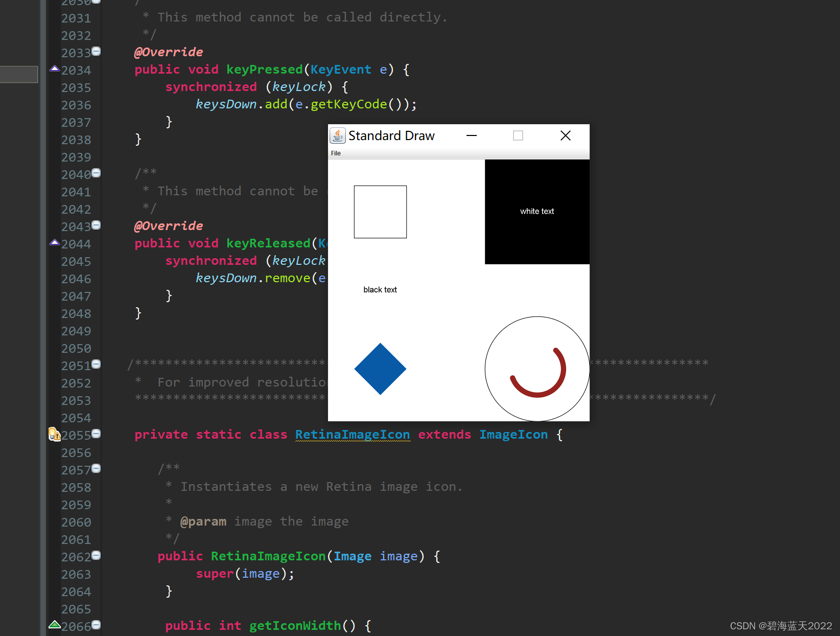This screenshot has width=840, height=636.
Task: Collapse the RetinaImageIcon constructor fold
Action: (x=96, y=556)
